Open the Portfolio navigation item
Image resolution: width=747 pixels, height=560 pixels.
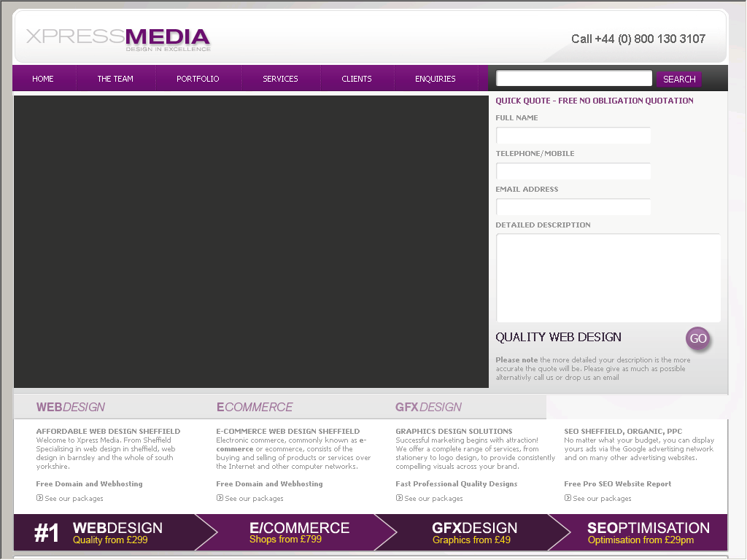tap(198, 79)
